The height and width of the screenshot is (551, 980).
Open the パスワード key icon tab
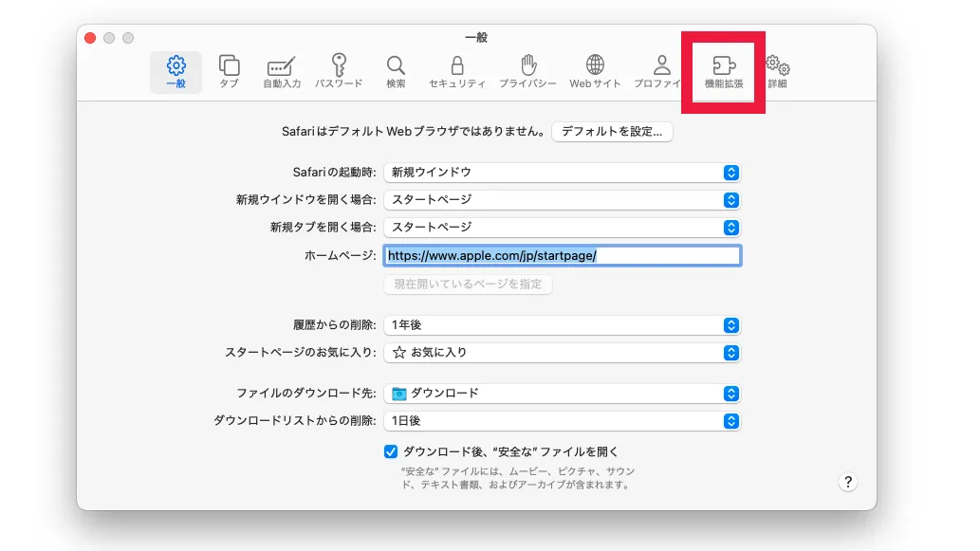338,72
